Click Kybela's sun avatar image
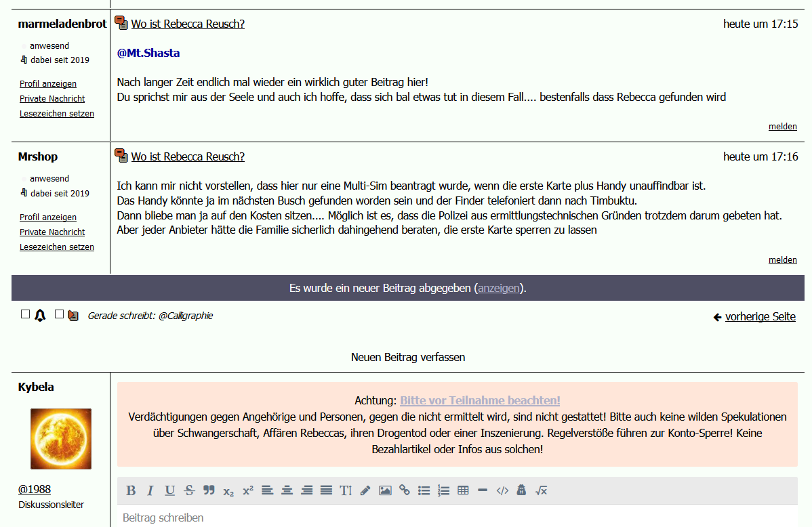Image resolution: width=812 pixels, height=527 pixels. pos(61,439)
